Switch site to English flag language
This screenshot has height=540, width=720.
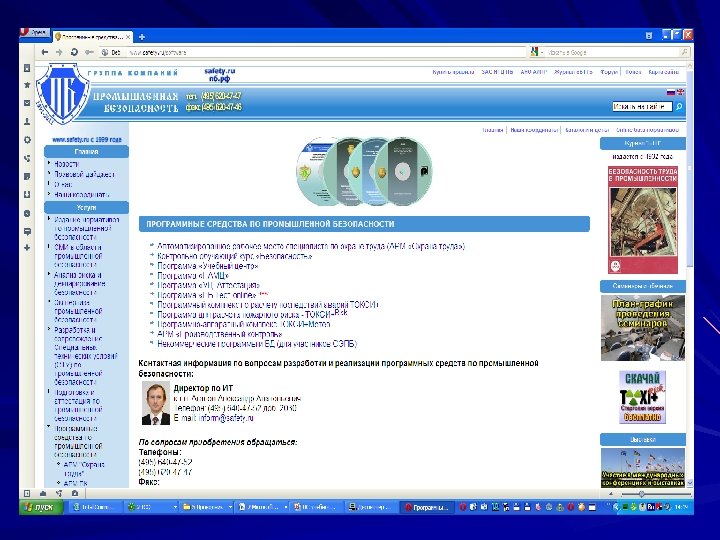click(680, 92)
